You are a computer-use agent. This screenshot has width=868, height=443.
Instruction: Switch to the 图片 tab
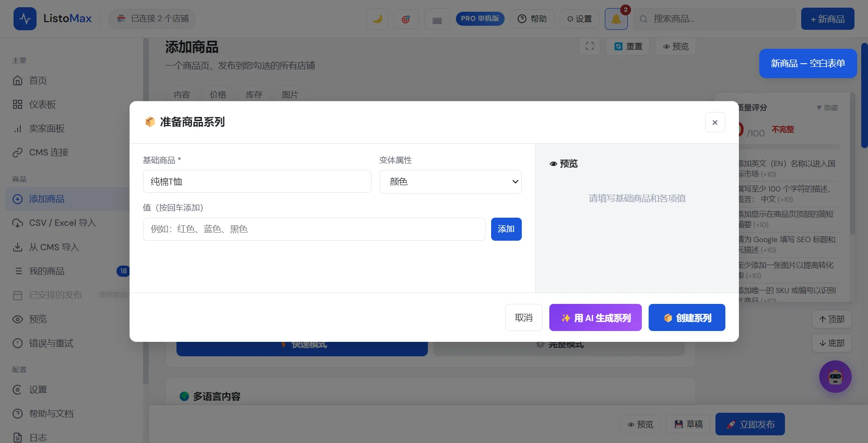[290, 94]
